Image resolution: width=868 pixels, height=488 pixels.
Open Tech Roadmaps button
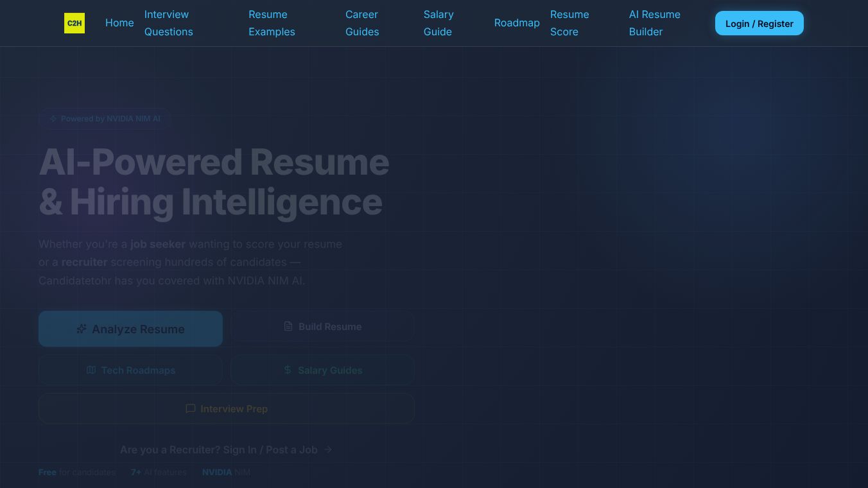click(x=130, y=370)
